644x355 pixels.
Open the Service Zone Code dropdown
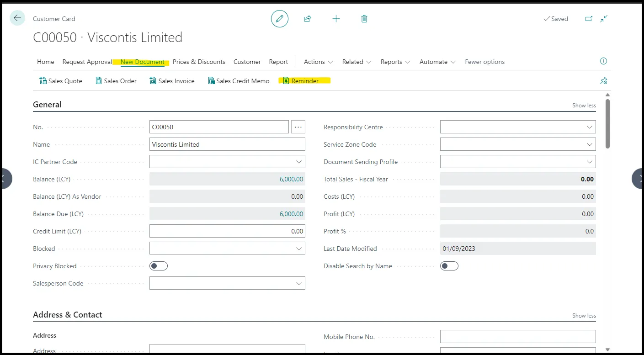[x=590, y=144]
